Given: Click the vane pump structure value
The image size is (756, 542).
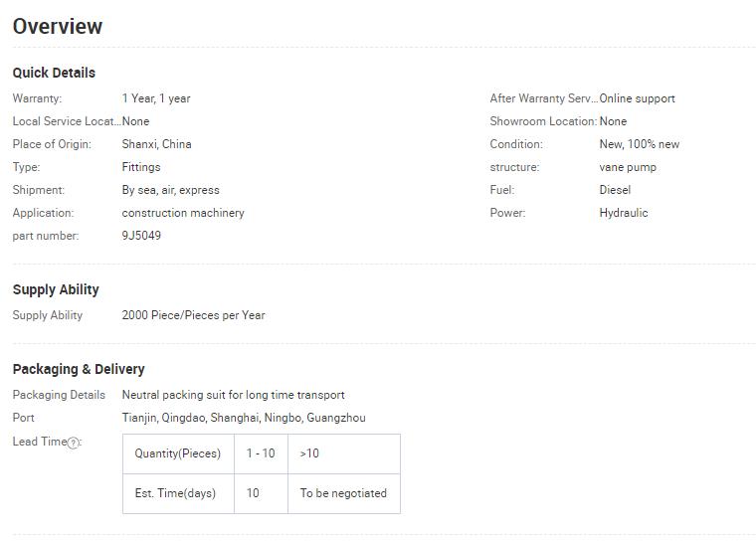Looking at the screenshot, I should [628, 167].
